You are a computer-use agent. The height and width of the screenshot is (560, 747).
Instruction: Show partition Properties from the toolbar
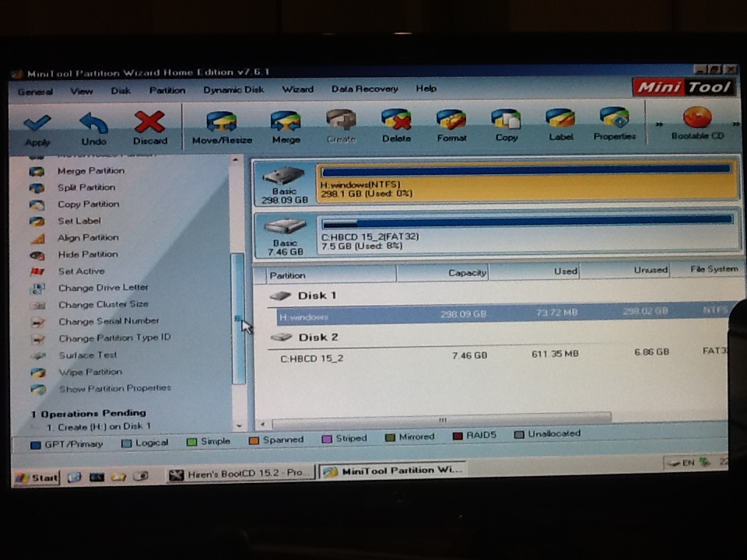615,124
